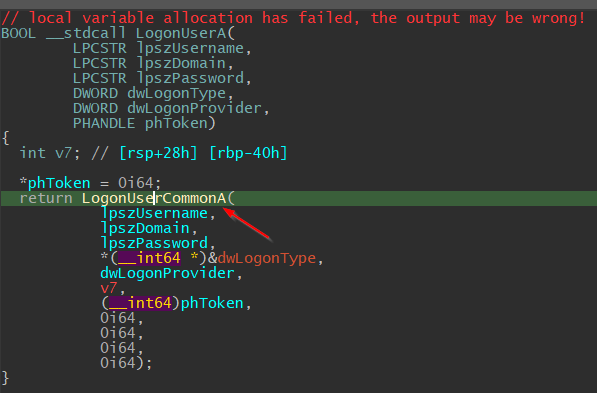Click the DWORD dwLogonType parameter declaration
The height and width of the screenshot is (393, 597).
point(149,93)
